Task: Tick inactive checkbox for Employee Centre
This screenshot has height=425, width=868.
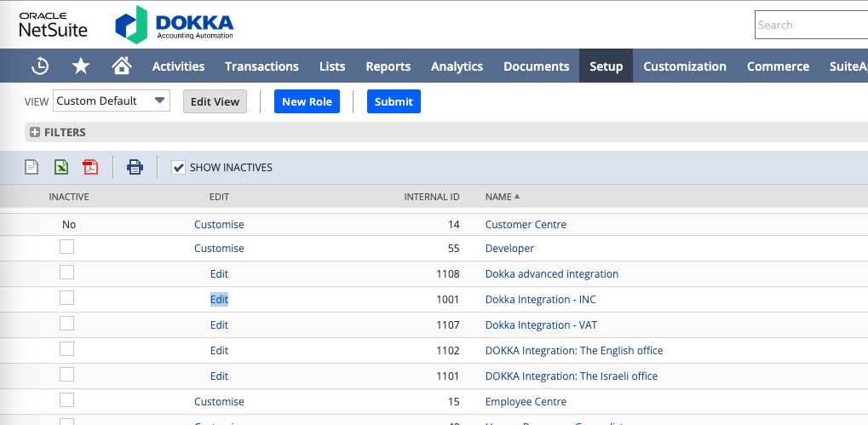Action: point(67,399)
